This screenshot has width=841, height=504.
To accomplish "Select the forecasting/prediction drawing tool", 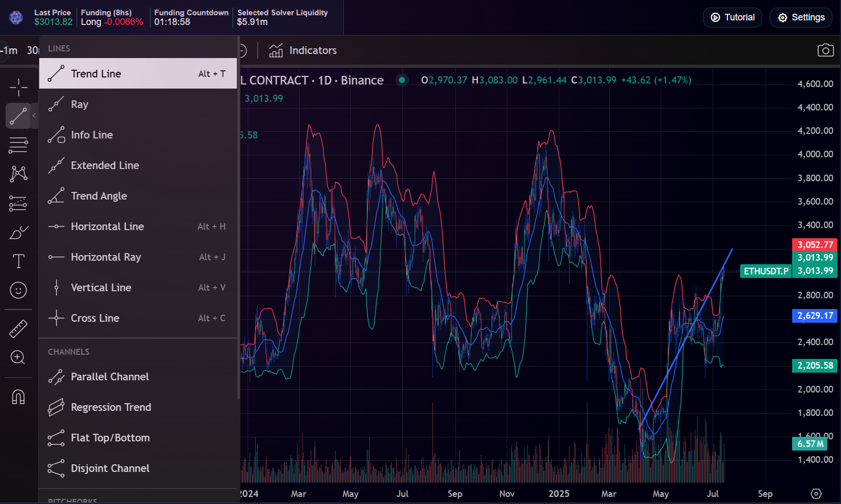I will click(x=19, y=203).
